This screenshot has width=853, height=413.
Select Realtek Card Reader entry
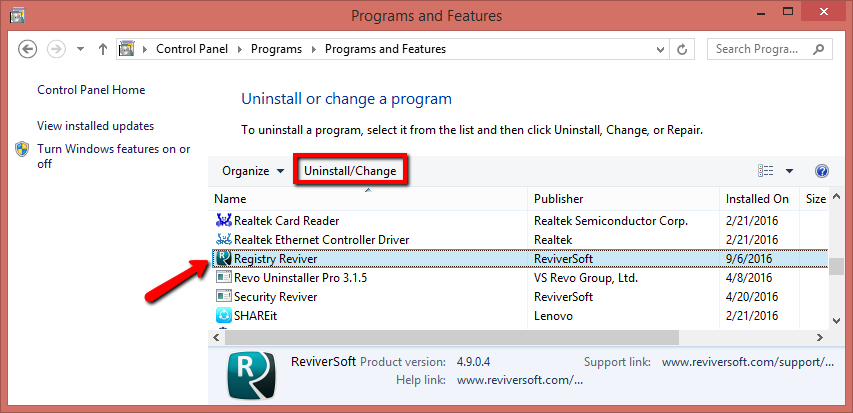coord(287,221)
